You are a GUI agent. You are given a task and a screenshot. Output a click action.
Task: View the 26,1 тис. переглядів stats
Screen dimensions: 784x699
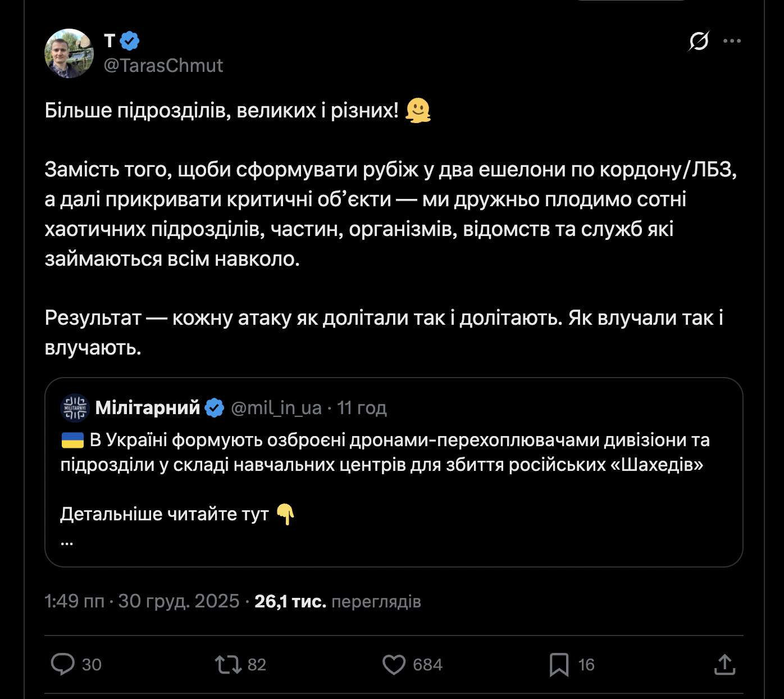pyautogui.click(x=338, y=601)
